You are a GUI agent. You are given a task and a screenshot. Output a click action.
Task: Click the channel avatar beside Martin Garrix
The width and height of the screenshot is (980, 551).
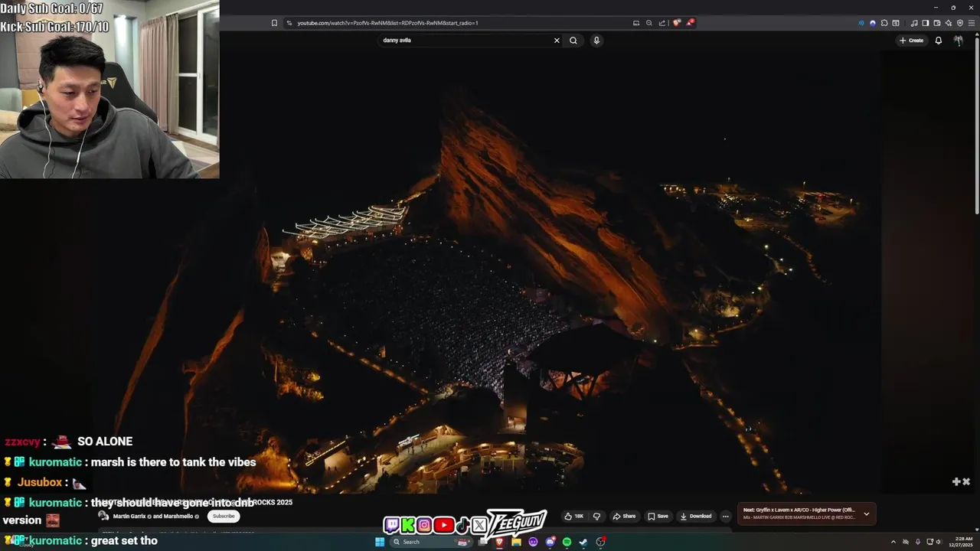(103, 516)
